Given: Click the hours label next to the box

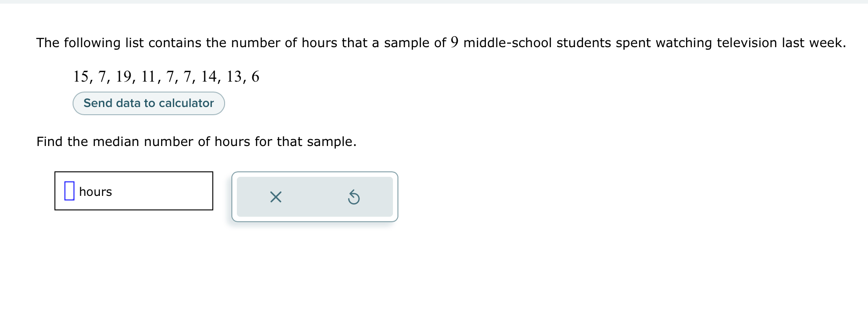Looking at the screenshot, I should coord(95,191).
